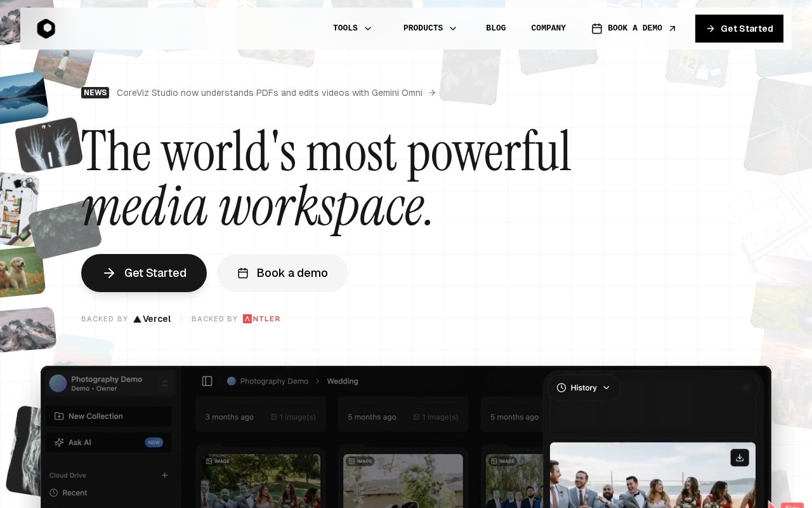Viewport: 812px width, 508px height.
Task: Toggle the sidebar panel icon
Action: tap(207, 381)
